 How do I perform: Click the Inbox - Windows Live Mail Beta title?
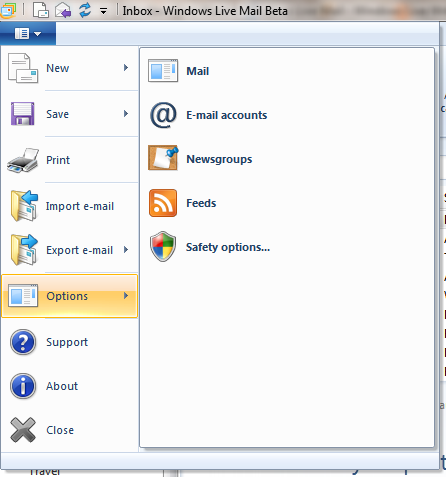tap(205, 11)
